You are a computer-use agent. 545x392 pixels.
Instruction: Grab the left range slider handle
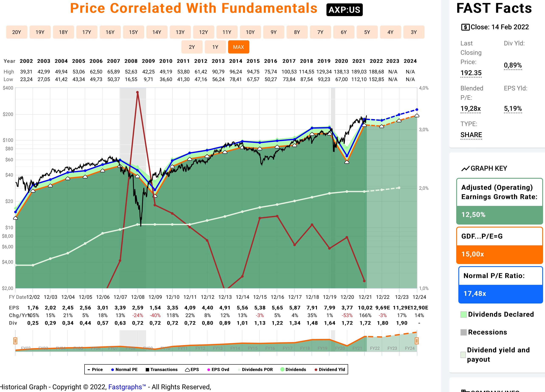click(15, 341)
